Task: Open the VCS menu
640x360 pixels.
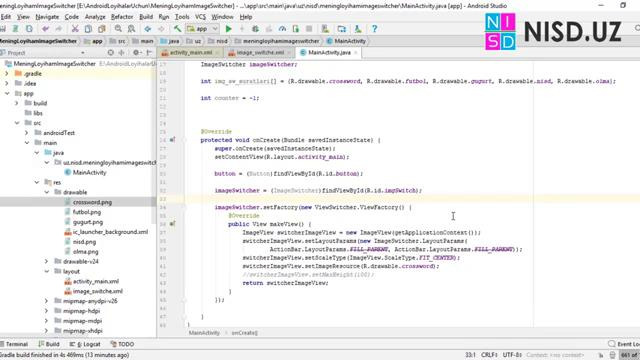Action: pos(200,17)
